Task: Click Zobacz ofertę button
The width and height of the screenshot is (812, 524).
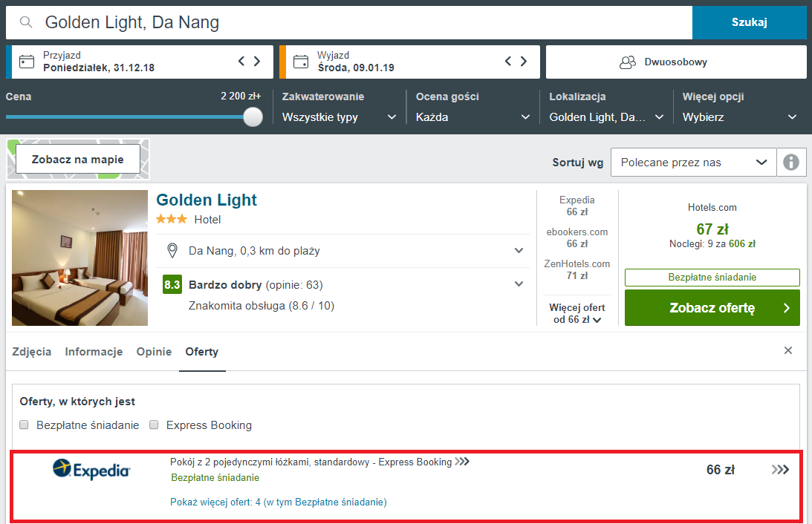Action: [712, 308]
